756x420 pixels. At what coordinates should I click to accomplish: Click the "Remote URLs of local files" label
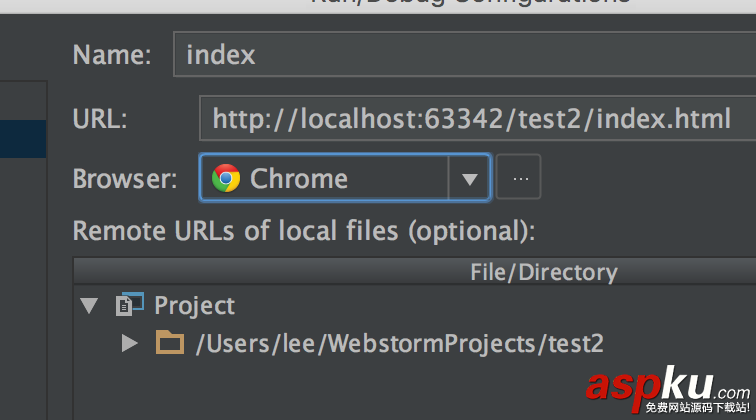(x=304, y=231)
